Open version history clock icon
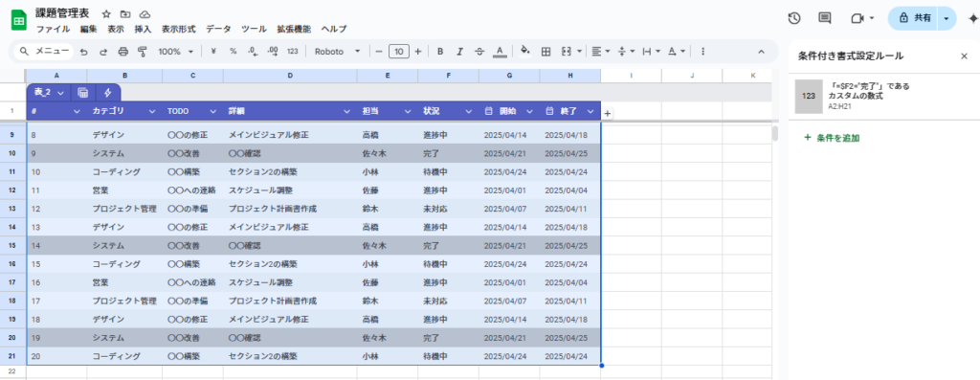980x380 pixels. (x=793, y=18)
